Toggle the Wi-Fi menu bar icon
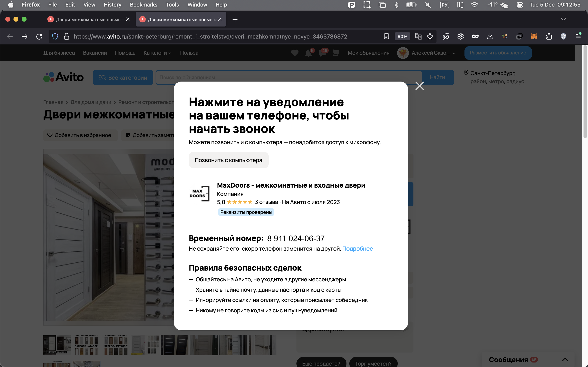This screenshot has width=588, height=367. click(x=474, y=5)
